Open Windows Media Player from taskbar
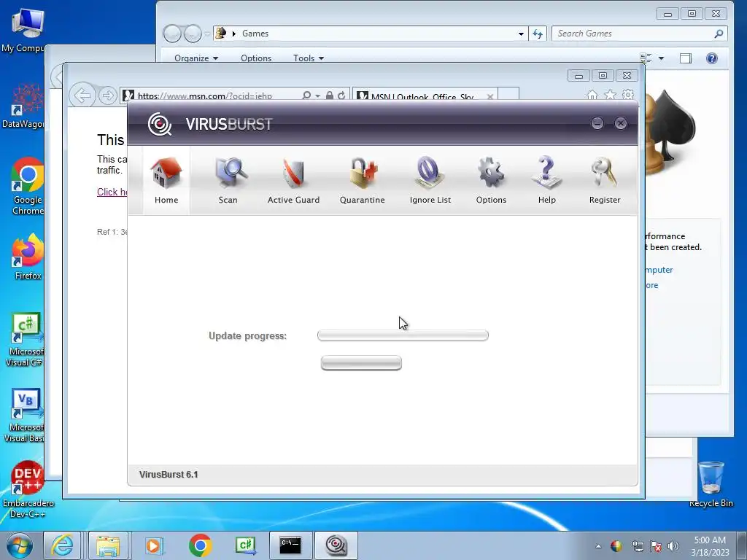The width and height of the screenshot is (747, 560). pyautogui.click(x=153, y=545)
